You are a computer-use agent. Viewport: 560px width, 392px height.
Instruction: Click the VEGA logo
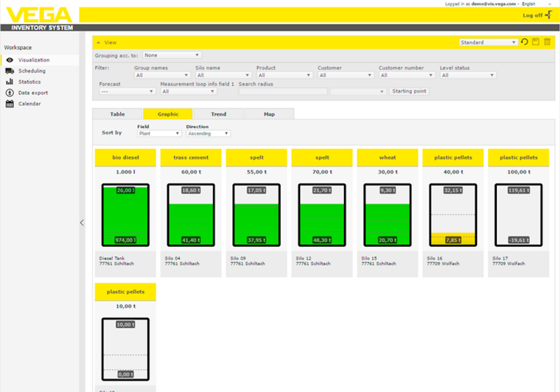(39, 15)
